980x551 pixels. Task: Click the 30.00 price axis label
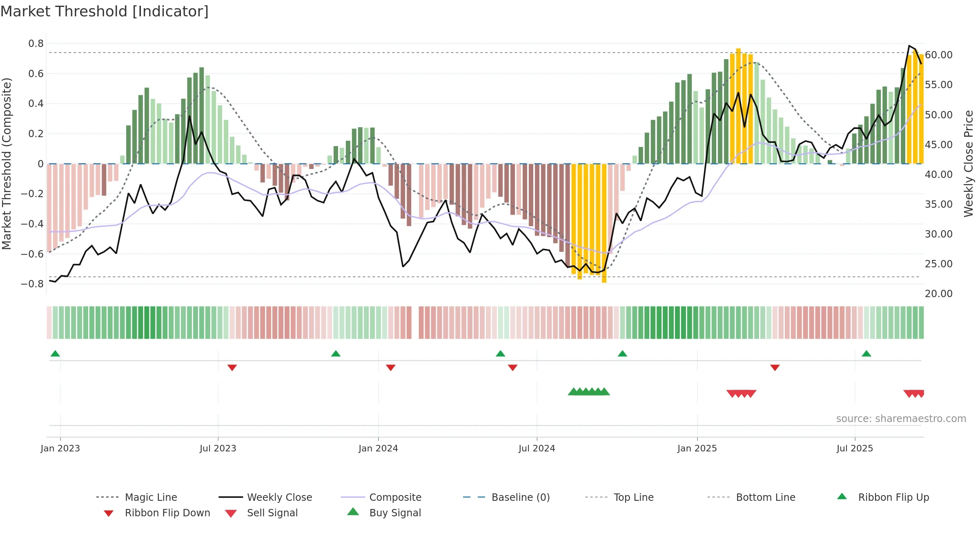point(939,234)
